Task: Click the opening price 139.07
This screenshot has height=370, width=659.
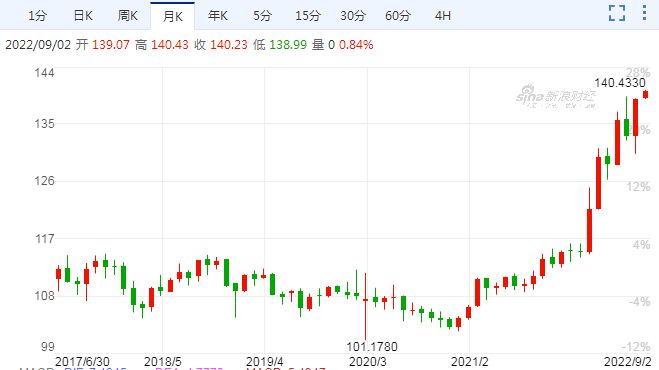Action: click(111, 45)
